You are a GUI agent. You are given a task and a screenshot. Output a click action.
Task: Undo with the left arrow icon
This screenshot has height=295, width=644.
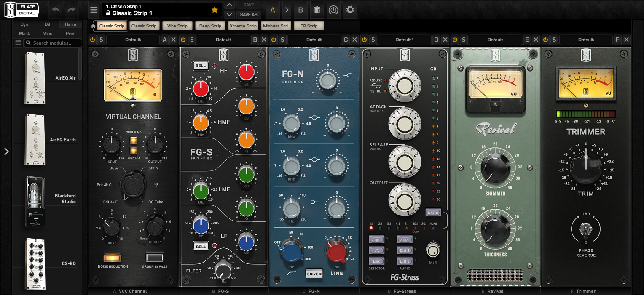(56, 10)
